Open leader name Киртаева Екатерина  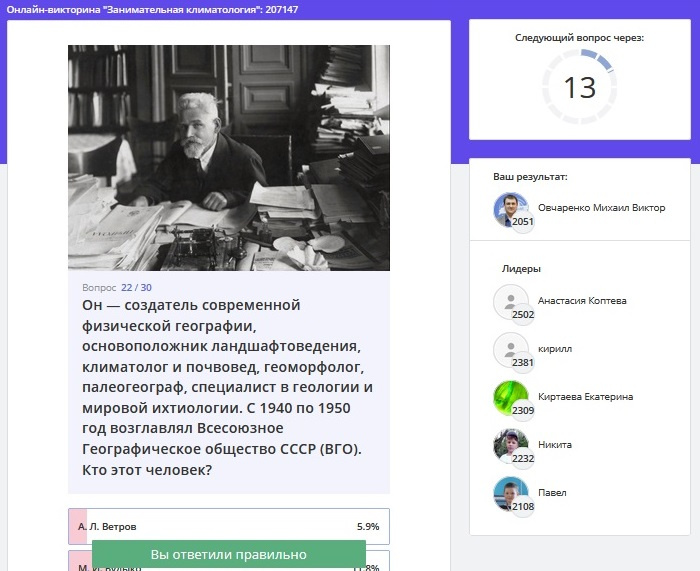pos(585,397)
